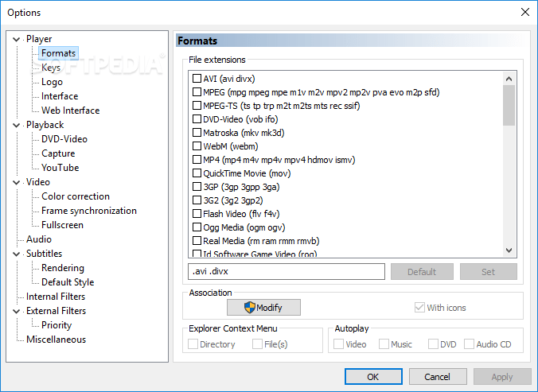
Task: Click the file extensions list scroll-down arrow
Action: click(x=509, y=250)
